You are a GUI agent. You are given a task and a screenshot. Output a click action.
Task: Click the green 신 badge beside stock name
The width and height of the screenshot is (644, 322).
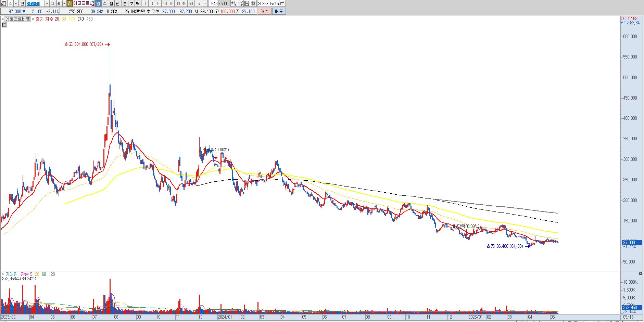70,3
